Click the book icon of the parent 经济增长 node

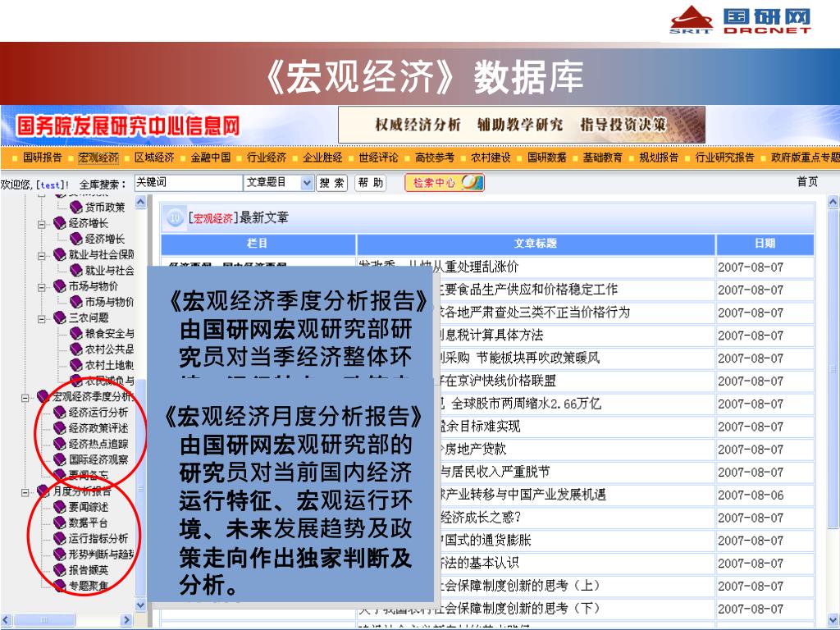coord(59,223)
